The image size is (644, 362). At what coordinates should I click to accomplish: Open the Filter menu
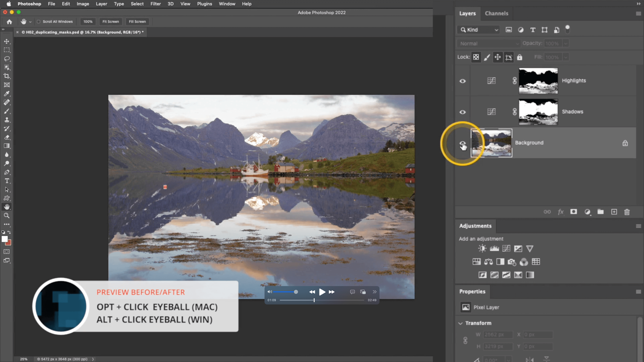pyautogui.click(x=155, y=4)
